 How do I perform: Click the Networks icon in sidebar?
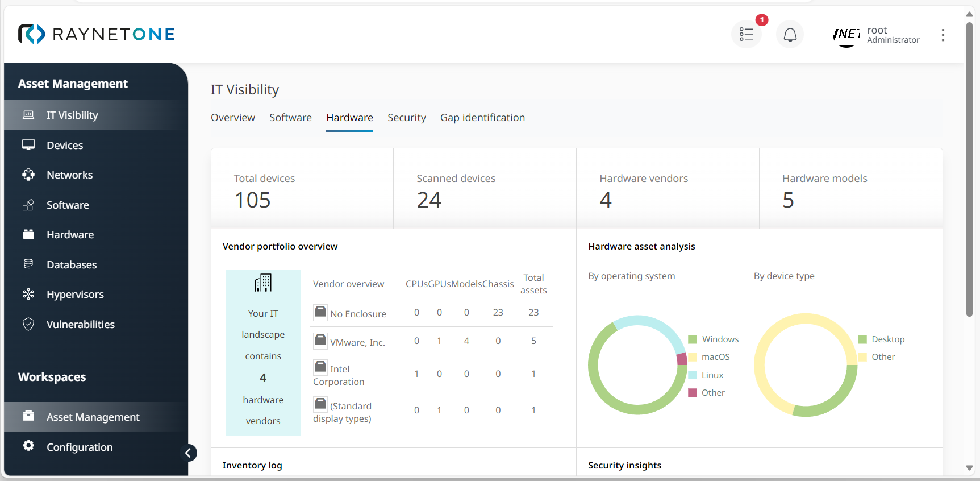tap(28, 175)
